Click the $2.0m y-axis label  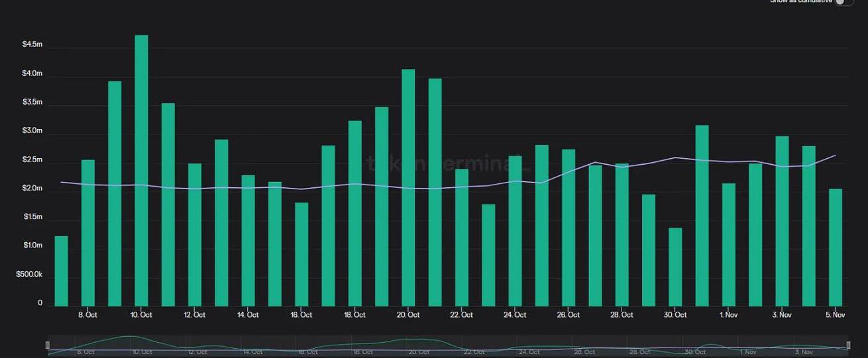[32, 188]
